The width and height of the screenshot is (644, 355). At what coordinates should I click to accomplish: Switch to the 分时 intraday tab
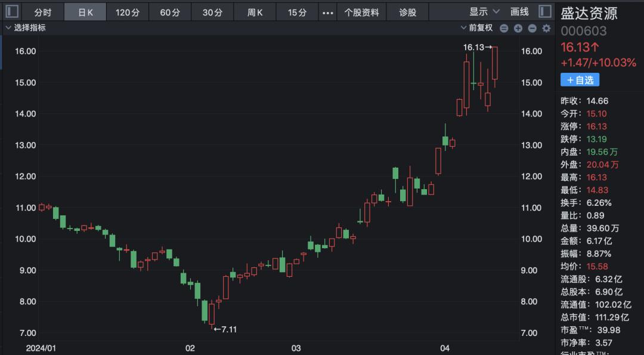click(x=43, y=13)
